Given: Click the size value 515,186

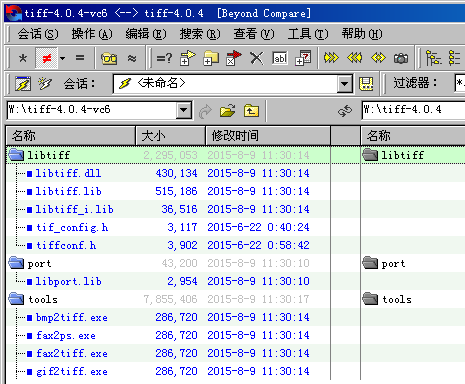Looking at the screenshot, I should click(176, 191).
